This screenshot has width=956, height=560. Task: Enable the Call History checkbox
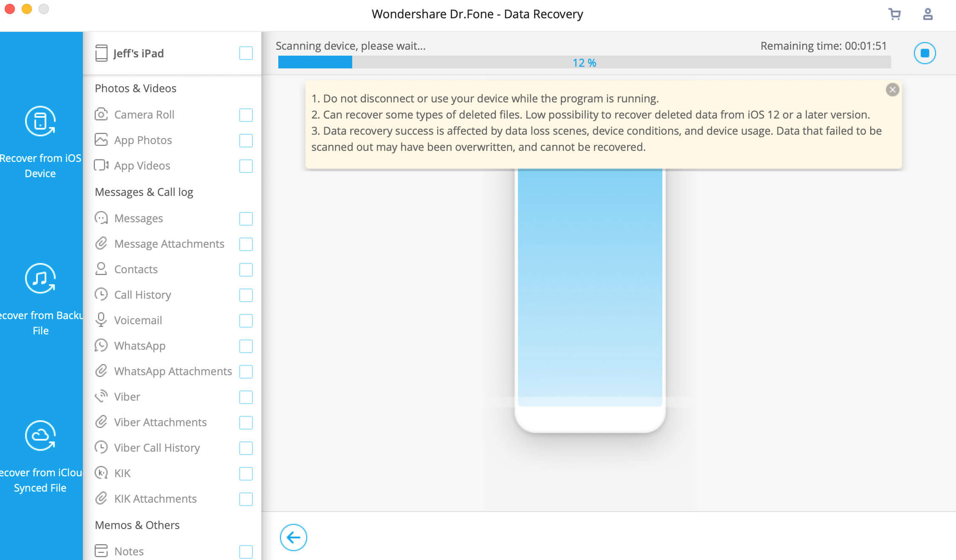[x=246, y=295]
